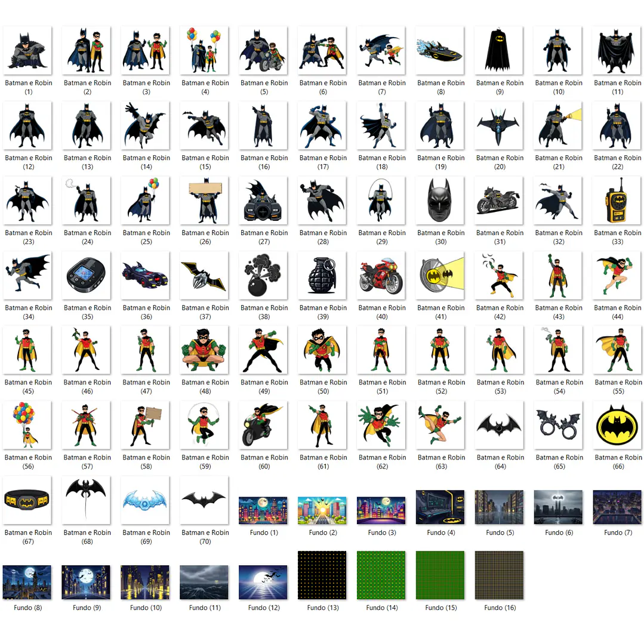Select Fundo (1) colorful night city background
The height and width of the screenshot is (644, 644).
click(x=263, y=510)
